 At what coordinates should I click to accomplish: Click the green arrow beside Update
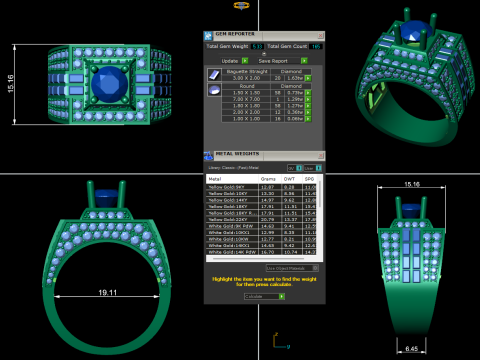click(x=245, y=61)
